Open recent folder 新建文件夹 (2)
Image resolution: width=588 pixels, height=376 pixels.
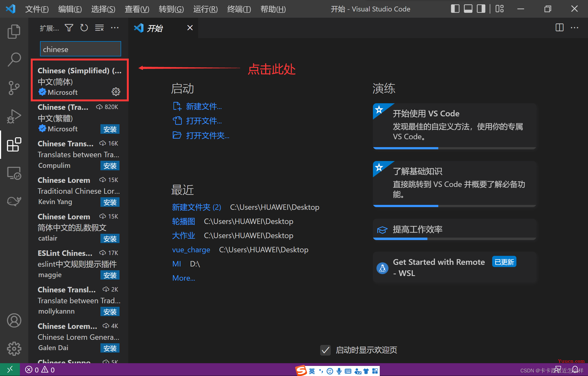197,207
